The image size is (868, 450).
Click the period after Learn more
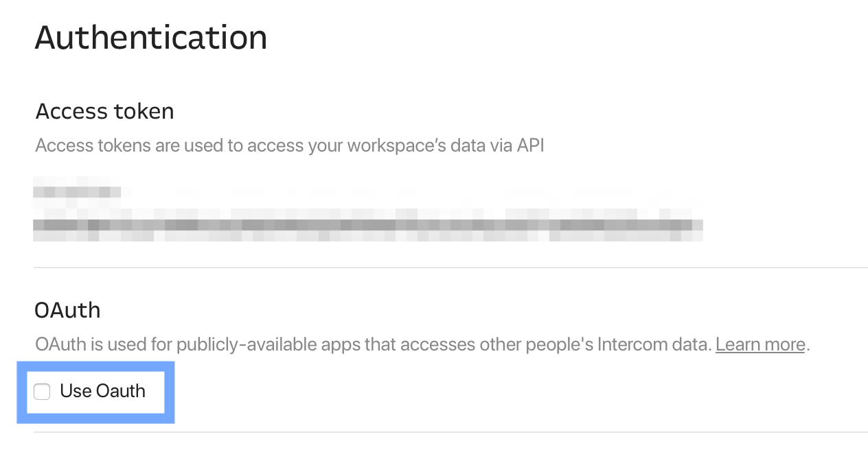point(808,345)
